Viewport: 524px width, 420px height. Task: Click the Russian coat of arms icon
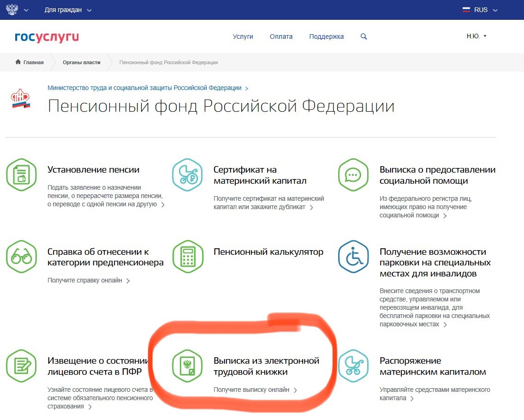coord(12,10)
